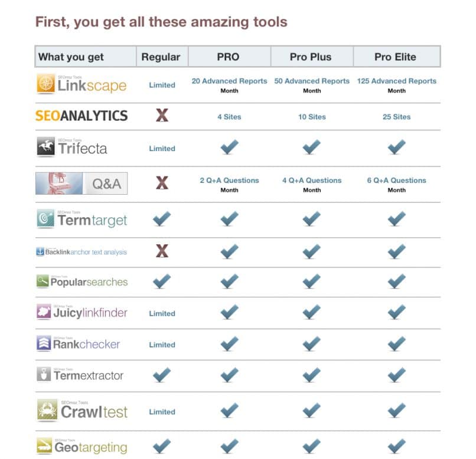Image resolution: width=476 pixels, height=459 pixels.
Task: Open the Q&A microscope banner
Action: click(81, 183)
